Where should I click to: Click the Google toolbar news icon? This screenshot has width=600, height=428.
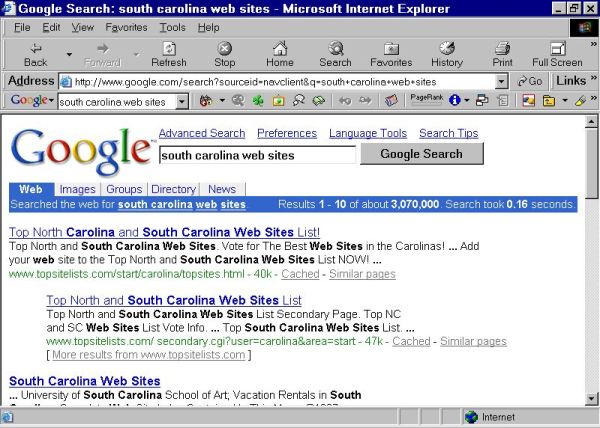click(x=391, y=101)
